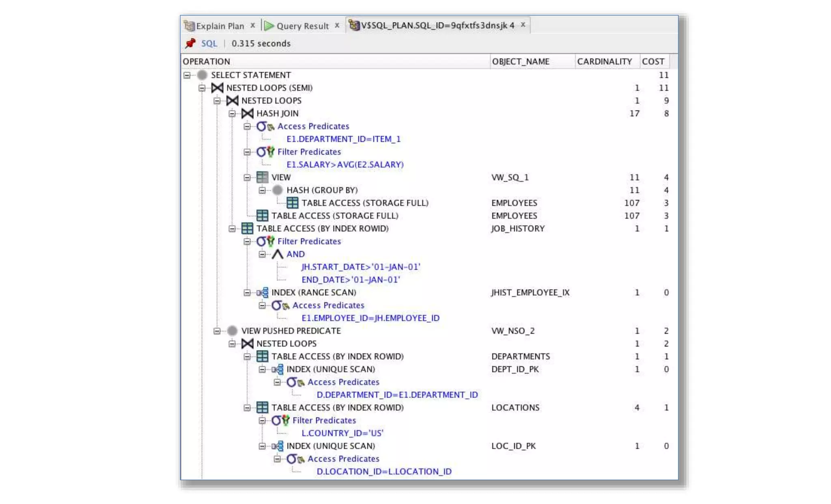
Task: Click the SQL link
Action: 209,43
